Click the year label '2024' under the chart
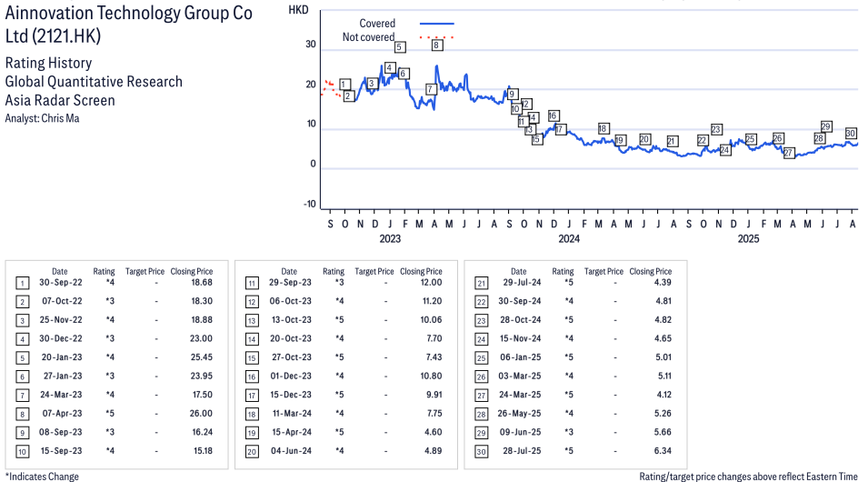 coord(569,238)
